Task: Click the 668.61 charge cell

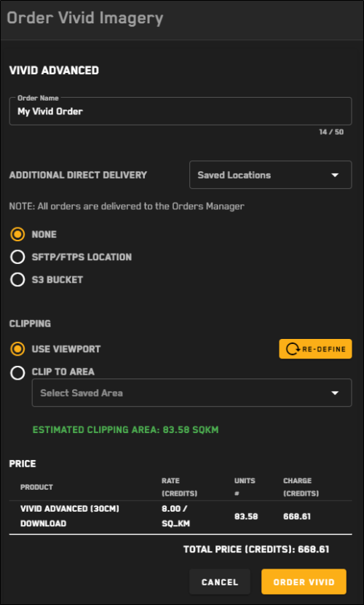Action: 296,516
